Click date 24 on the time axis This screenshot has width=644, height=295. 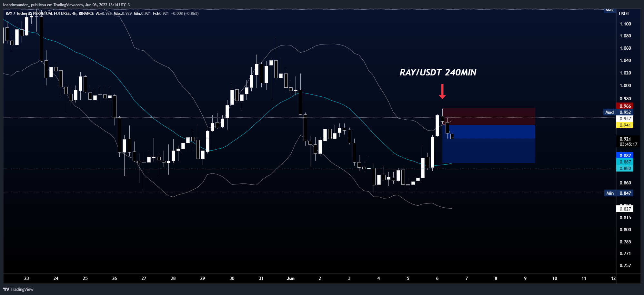56,278
